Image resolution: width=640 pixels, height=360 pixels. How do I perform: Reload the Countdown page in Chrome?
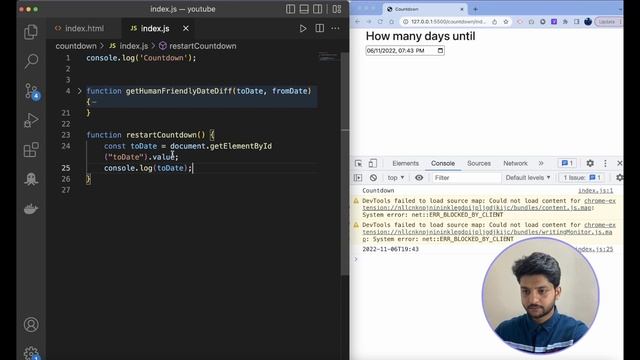click(380, 22)
